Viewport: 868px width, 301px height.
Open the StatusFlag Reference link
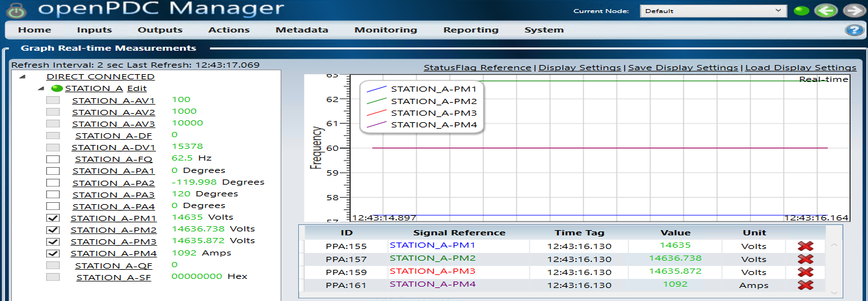click(477, 68)
